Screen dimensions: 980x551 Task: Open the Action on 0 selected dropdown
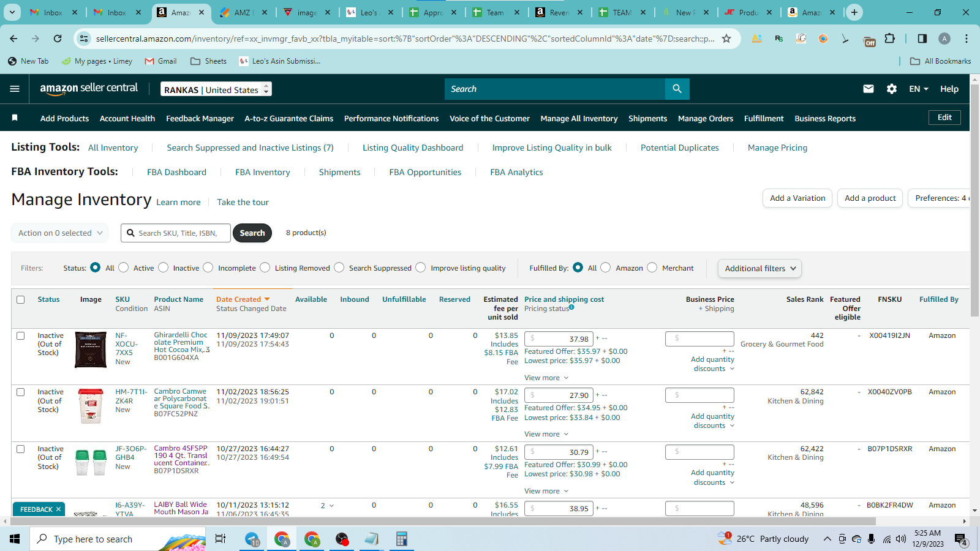pos(60,233)
